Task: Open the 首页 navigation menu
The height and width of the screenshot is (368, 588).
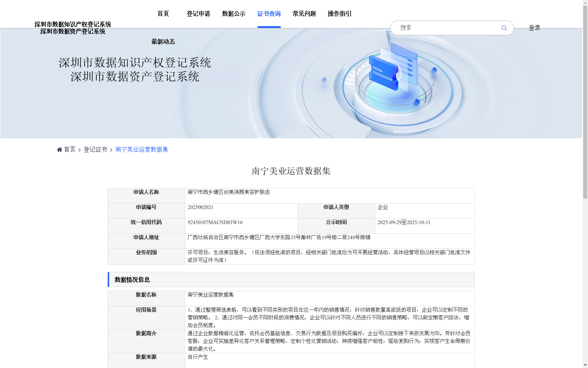Action: 163,14
